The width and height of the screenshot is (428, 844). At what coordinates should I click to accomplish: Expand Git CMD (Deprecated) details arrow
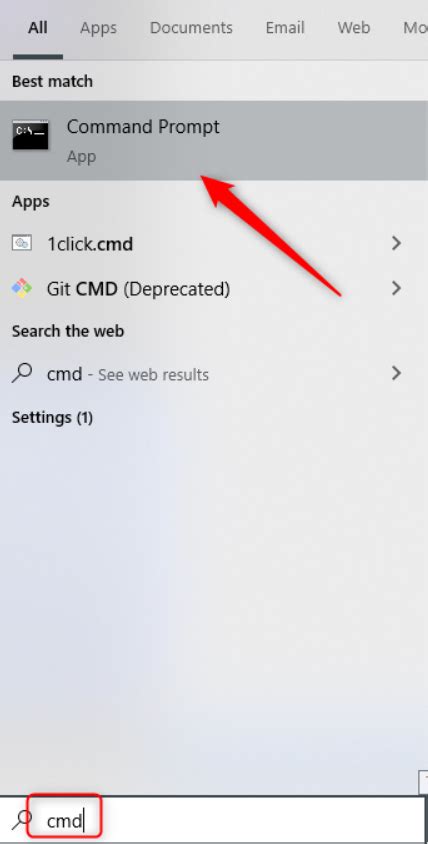coord(397,289)
